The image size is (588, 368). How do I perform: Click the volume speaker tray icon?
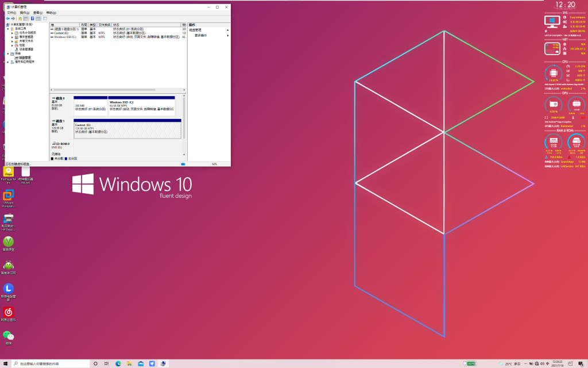(542, 363)
